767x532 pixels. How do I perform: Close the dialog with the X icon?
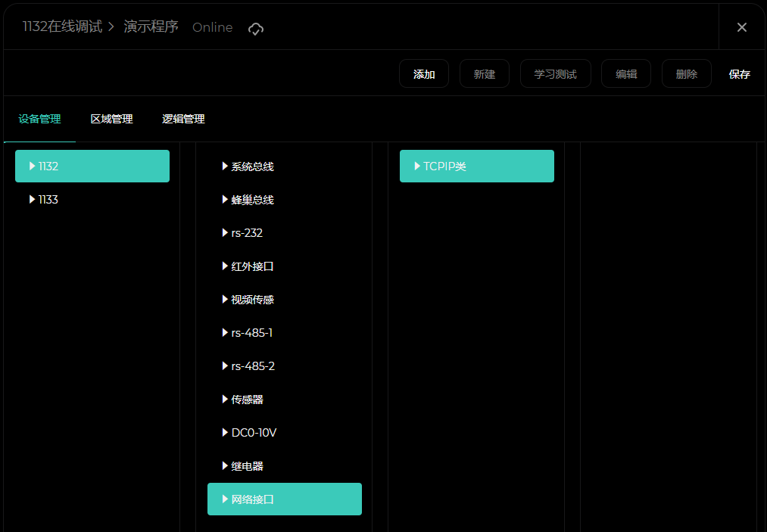click(741, 27)
